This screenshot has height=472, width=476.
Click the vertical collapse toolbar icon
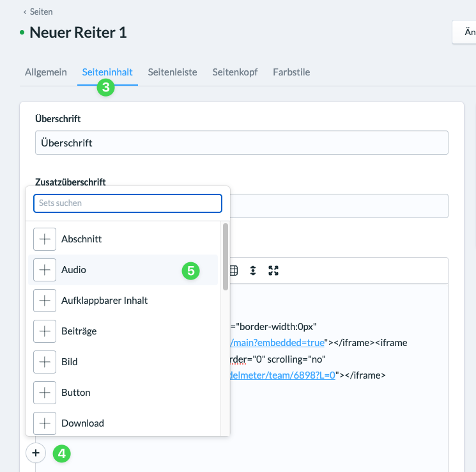tap(253, 271)
